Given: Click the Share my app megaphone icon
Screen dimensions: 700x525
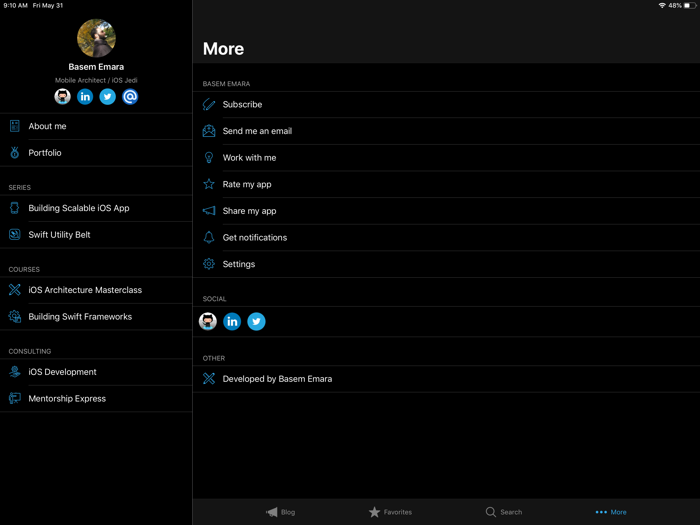Looking at the screenshot, I should click(208, 211).
